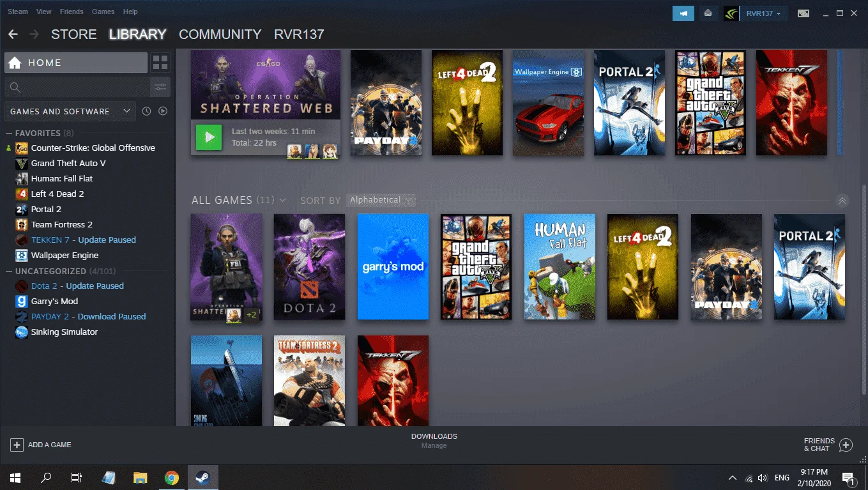Viewport: 868px width, 490px height.
Task: Click the library search field
Action: coord(77,87)
